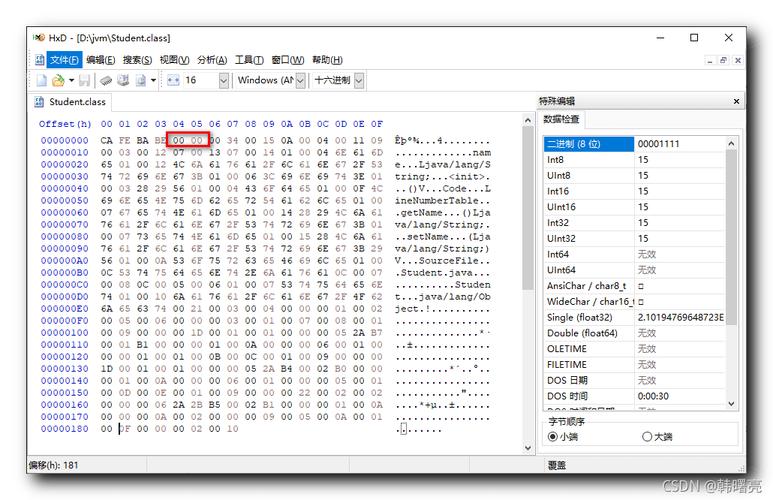773x500 pixels.
Task: Click the Open RAM chip icon
Action: 106,80
